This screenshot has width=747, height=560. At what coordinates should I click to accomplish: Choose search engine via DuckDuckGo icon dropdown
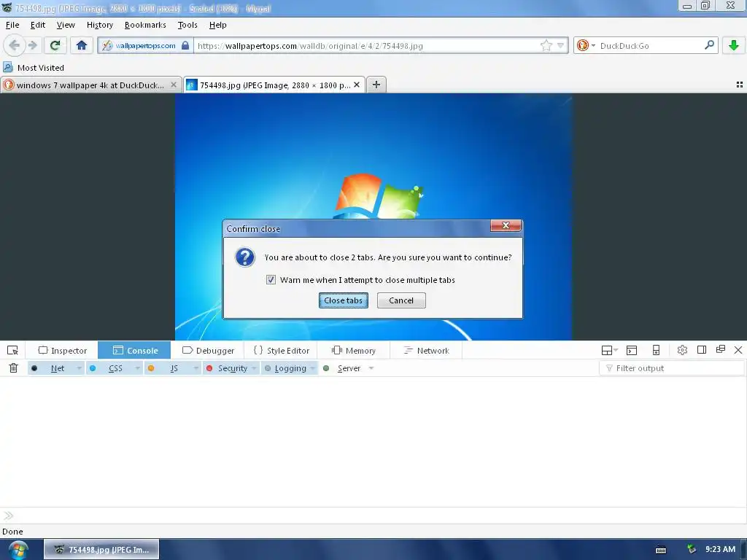[x=586, y=45]
